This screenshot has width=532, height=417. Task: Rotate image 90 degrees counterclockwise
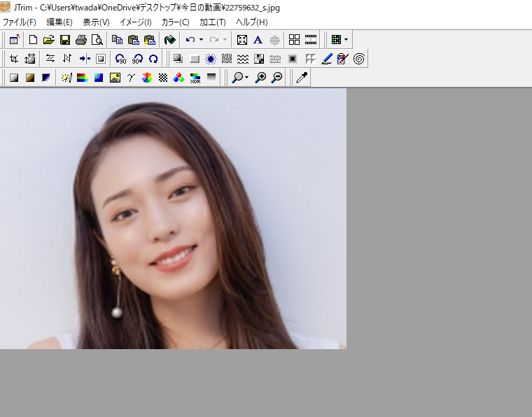point(120,59)
